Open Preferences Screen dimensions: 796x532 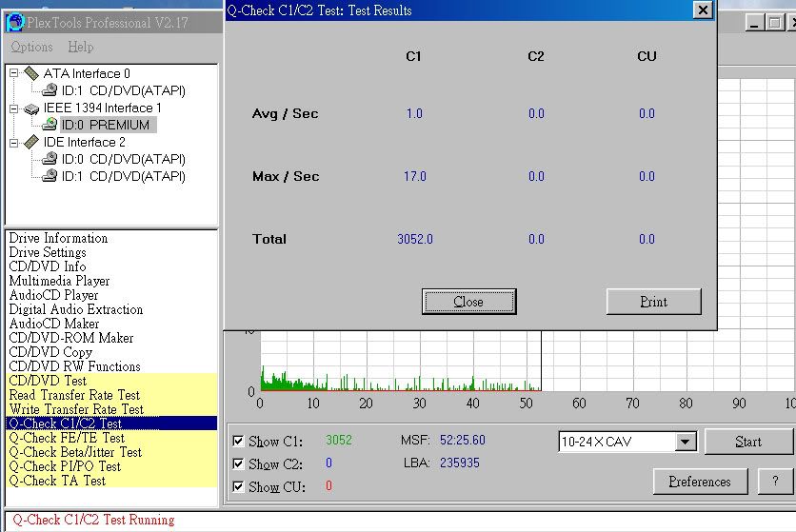pyautogui.click(x=700, y=482)
